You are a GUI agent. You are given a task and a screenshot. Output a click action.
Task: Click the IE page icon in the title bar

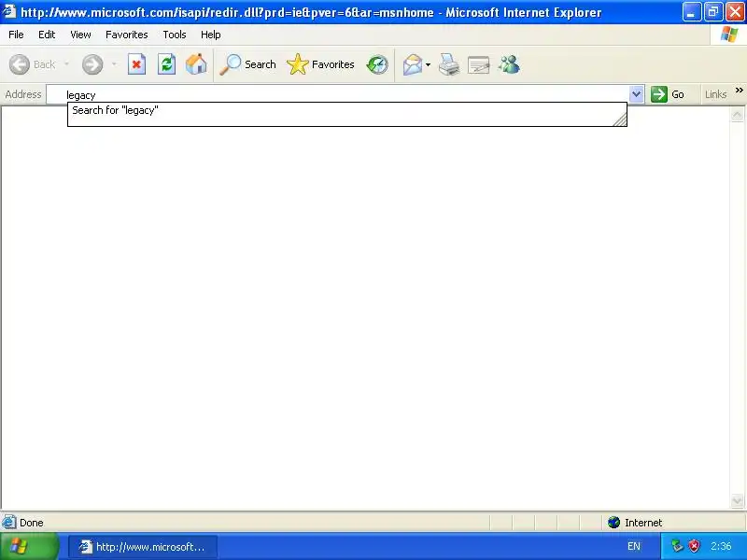[9, 11]
